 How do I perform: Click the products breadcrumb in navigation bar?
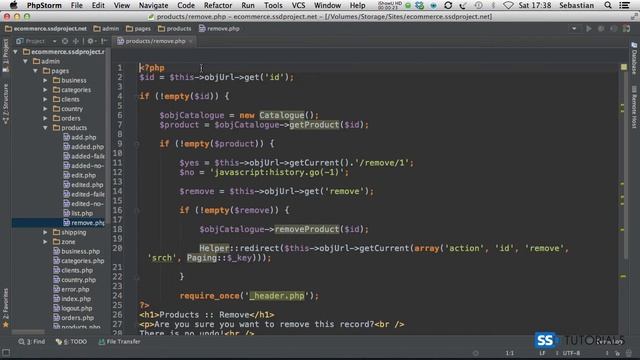pos(174,29)
